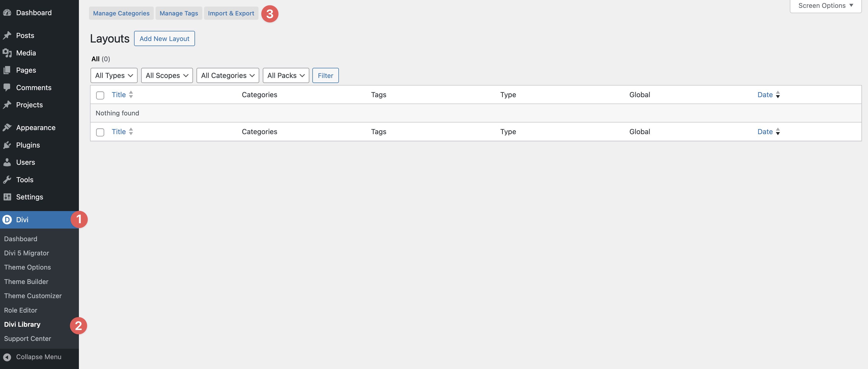This screenshot has width=868, height=369.
Task: Click the Appearance brush icon
Action: [7, 127]
